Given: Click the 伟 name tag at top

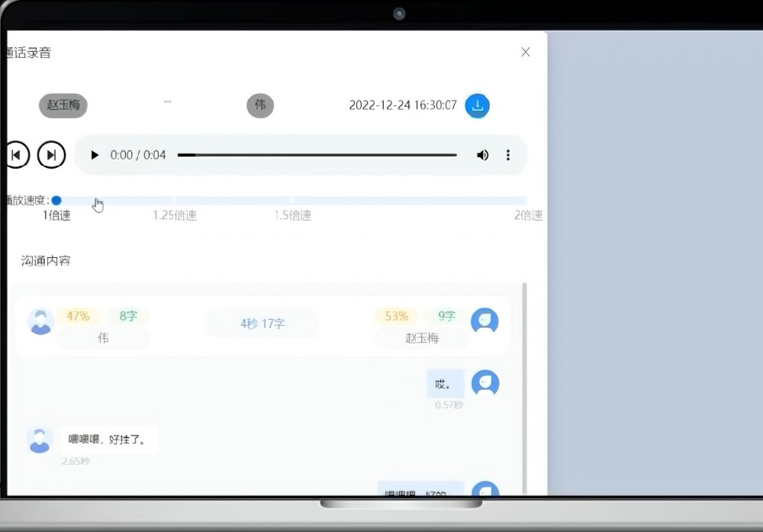Looking at the screenshot, I should [x=260, y=105].
